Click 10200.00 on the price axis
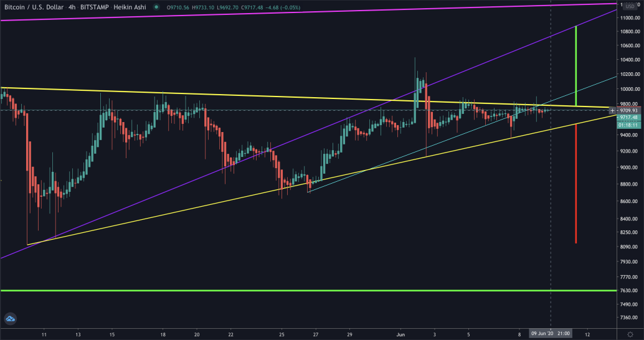 click(629, 74)
